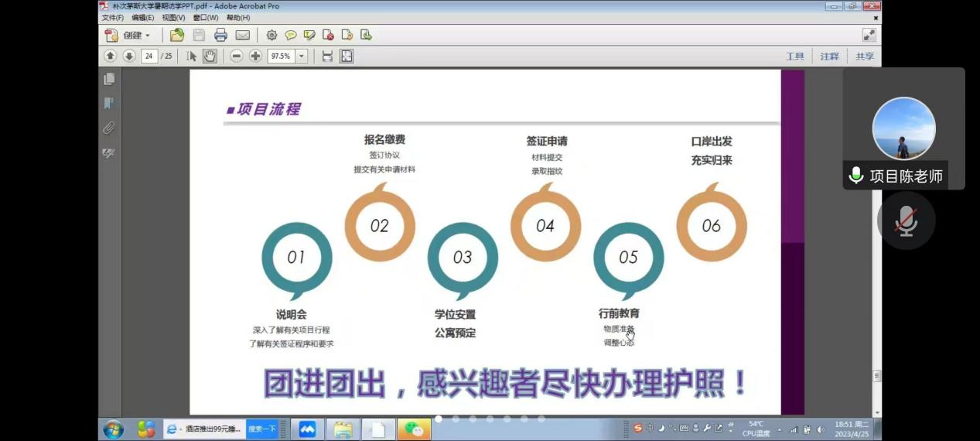Zoom in with the plus button

point(255,56)
